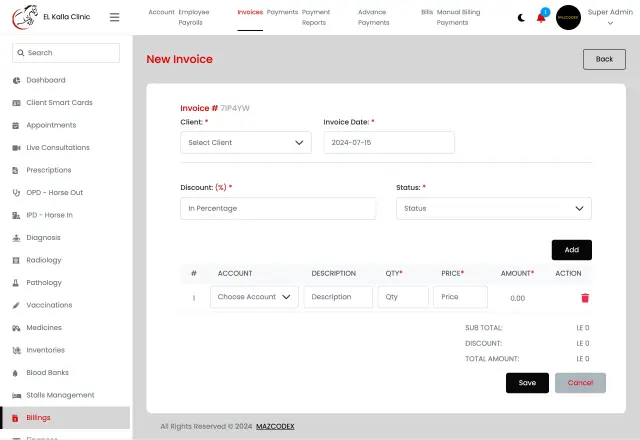
Task: Open the Choose Account dropdown
Action: (254, 297)
